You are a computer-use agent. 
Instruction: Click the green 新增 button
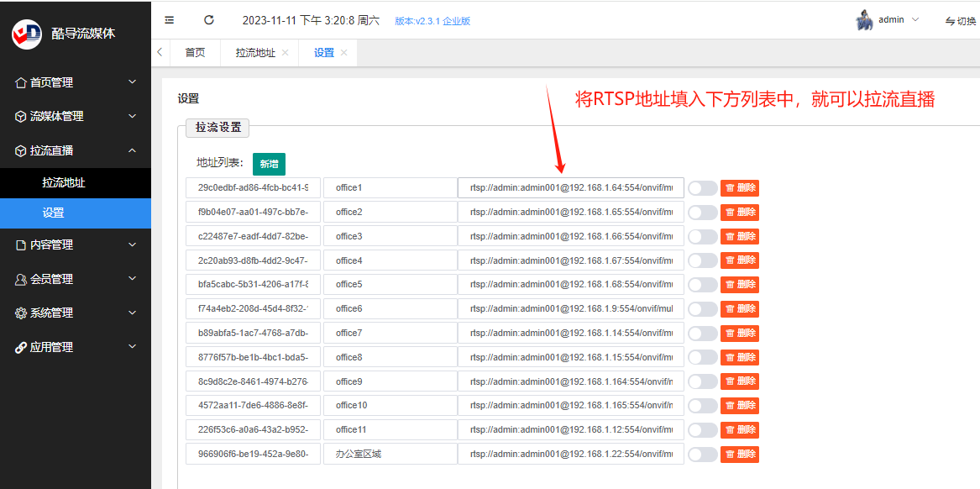point(270,164)
